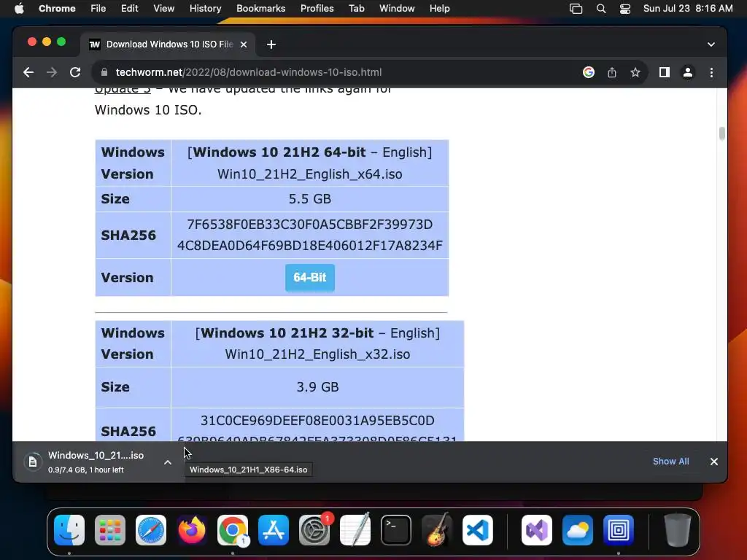Launch GarageBand from the Dock
Screen dimensions: 747x560
[x=437, y=530]
